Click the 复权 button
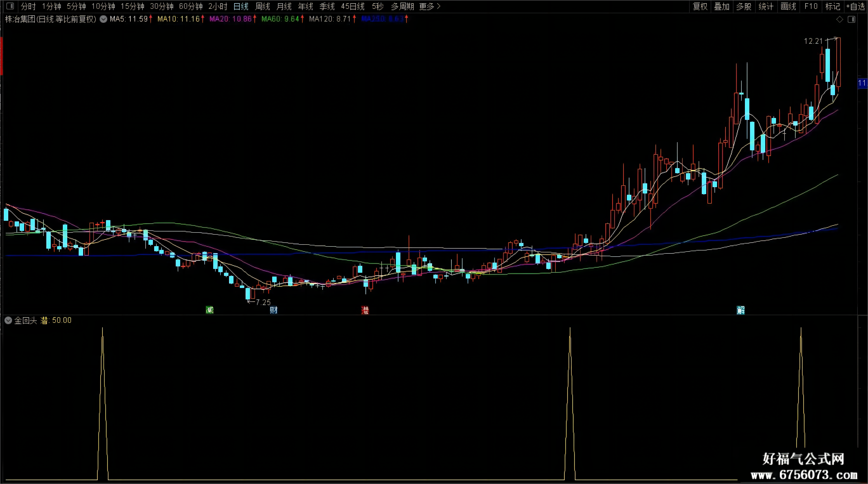Image resolution: width=868 pixels, height=484 pixels. coord(700,6)
